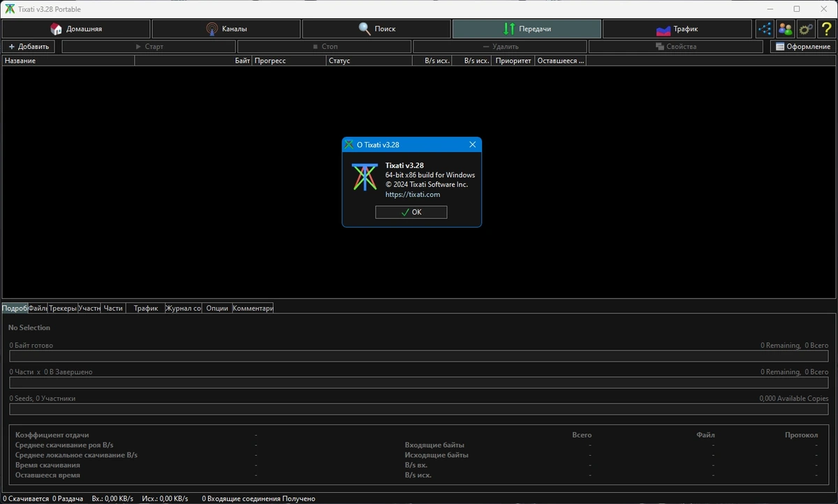This screenshot has width=838, height=504.
Task: Open the Трафик bandwidth section
Action: click(677, 29)
